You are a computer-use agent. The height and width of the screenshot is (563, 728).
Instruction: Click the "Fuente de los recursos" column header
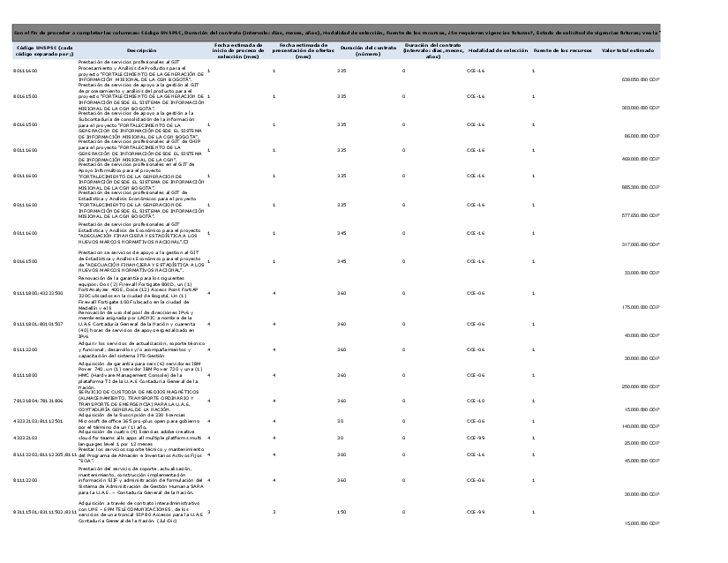pyautogui.click(x=563, y=50)
